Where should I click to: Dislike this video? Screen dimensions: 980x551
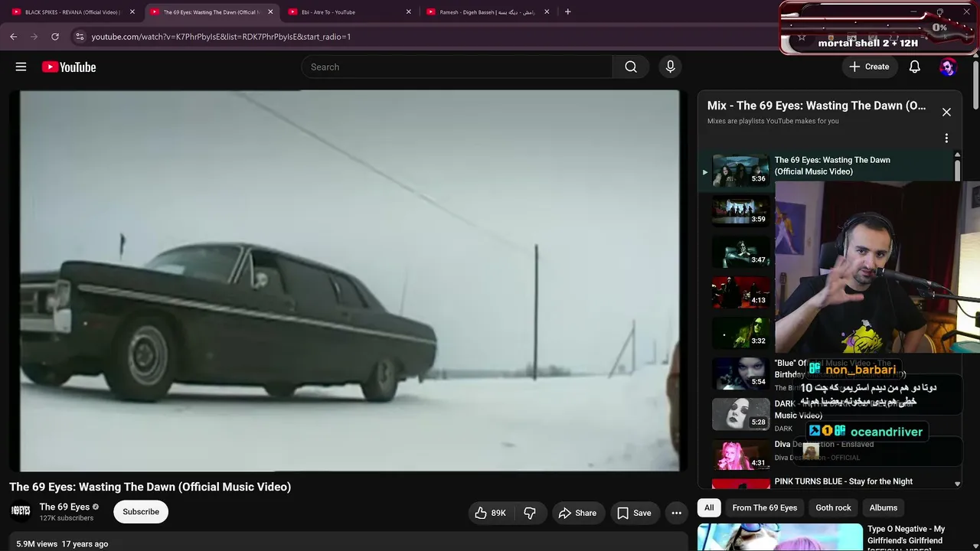pos(530,513)
